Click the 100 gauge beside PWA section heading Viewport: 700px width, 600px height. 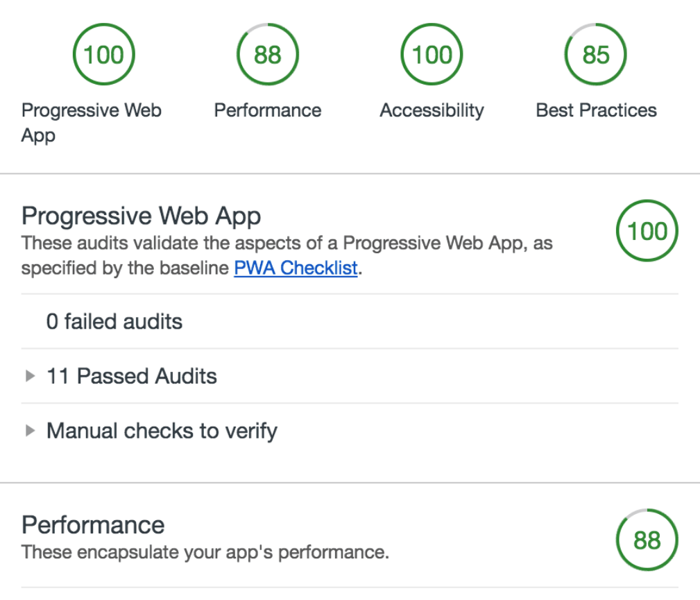click(x=647, y=231)
